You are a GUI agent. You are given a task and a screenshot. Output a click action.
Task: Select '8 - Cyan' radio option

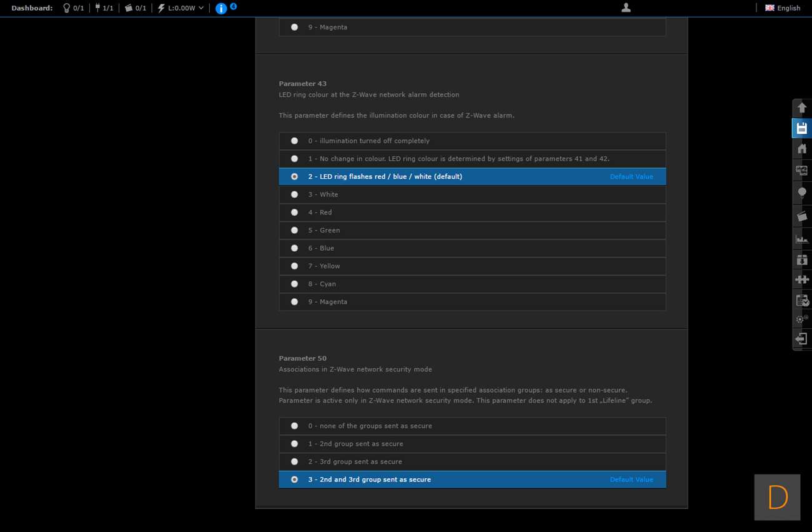294,284
